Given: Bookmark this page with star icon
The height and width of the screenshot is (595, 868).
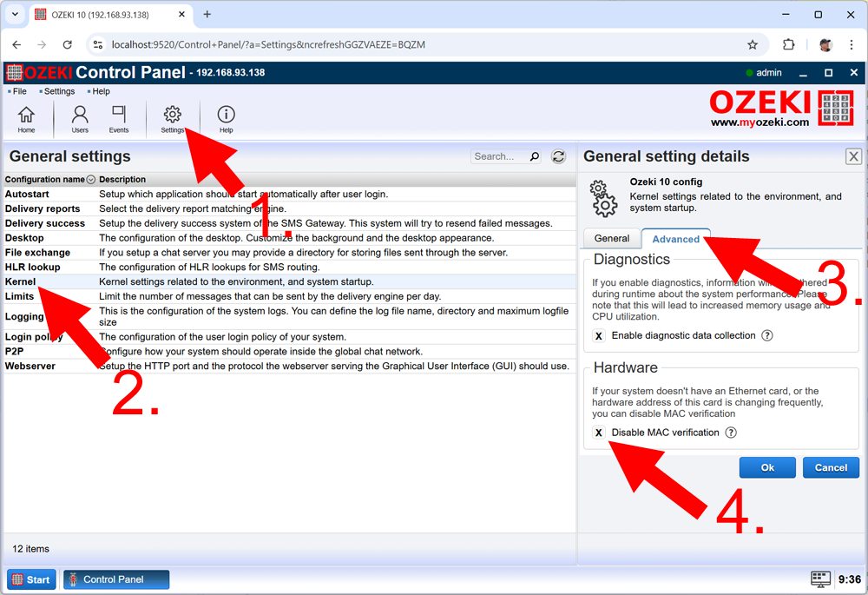Looking at the screenshot, I should coord(753,45).
